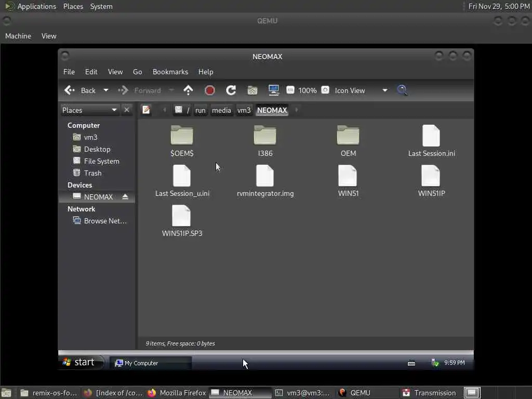The height and width of the screenshot is (399, 532).
Task: Select the Last Session.ini file
Action: click(432, 140)
